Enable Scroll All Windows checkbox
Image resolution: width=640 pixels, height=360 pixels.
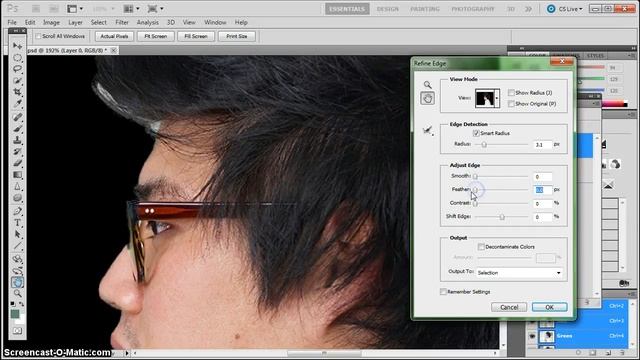coord(38,36)
